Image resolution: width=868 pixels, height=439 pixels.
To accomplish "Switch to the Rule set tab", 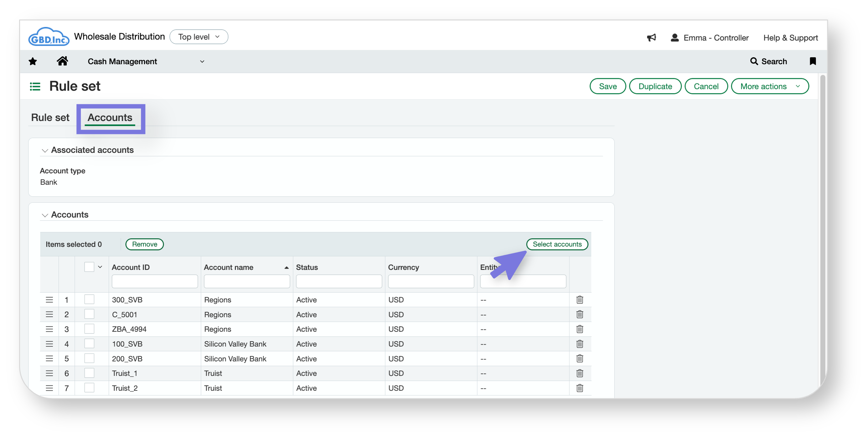I will click(50, 117).
